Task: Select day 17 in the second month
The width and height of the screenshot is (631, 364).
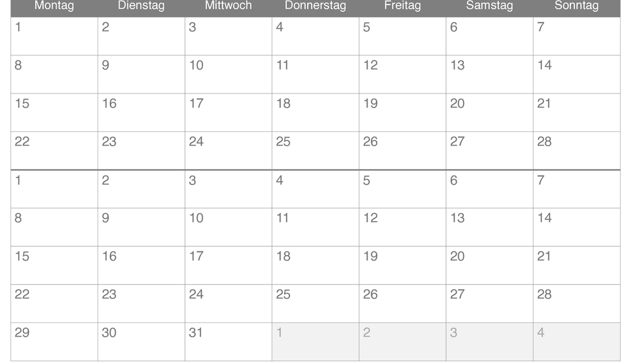Action: 228,265
